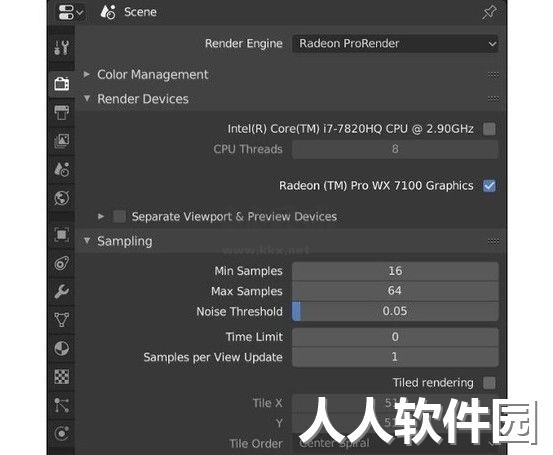Open the Object properties tab
Screen dimensions: 553x455
[x=62, y=235]
